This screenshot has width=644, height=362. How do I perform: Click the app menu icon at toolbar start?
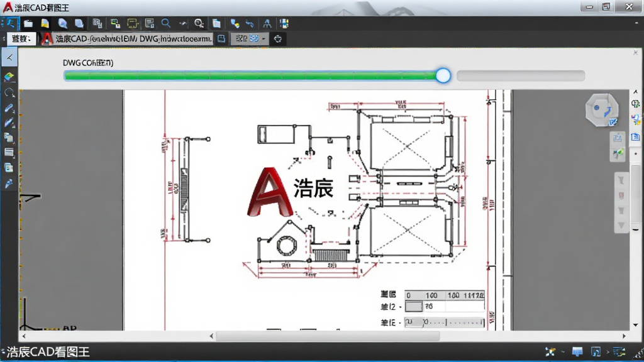[x=10, y=23]
